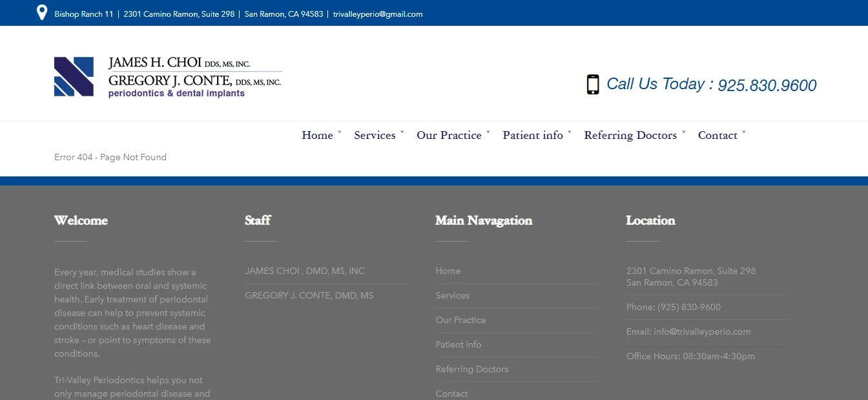Call the 925.830.9600 phone number
The height and width of the screenshot is (400, 868).
[767, 85]
